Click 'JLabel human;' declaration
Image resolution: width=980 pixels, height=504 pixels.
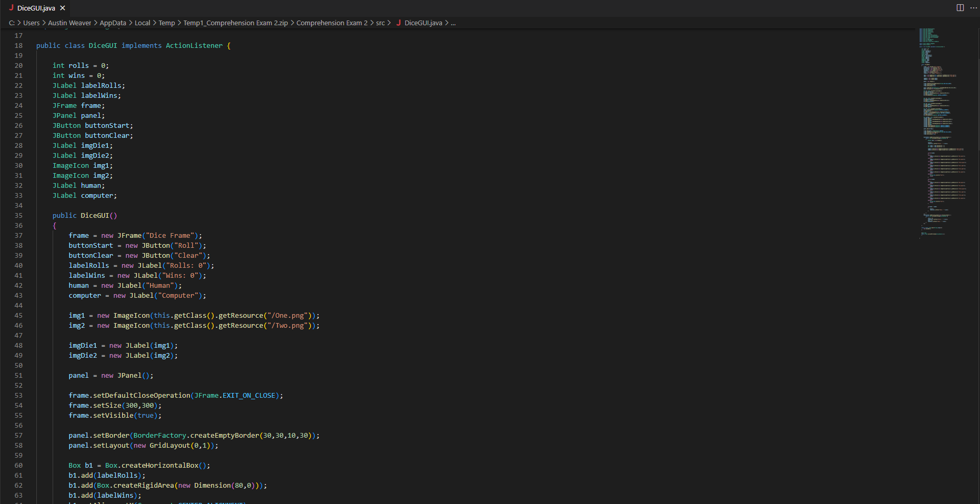pos(78,186)
